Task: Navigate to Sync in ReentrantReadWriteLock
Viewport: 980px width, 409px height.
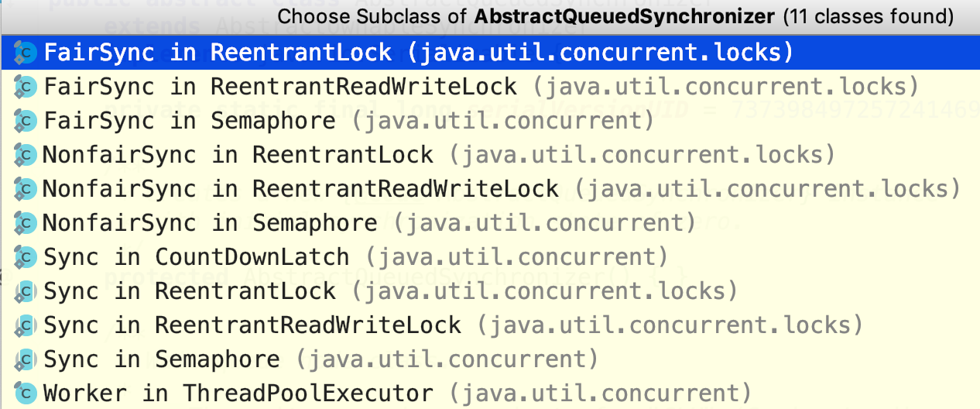Action: pos(490,325)
